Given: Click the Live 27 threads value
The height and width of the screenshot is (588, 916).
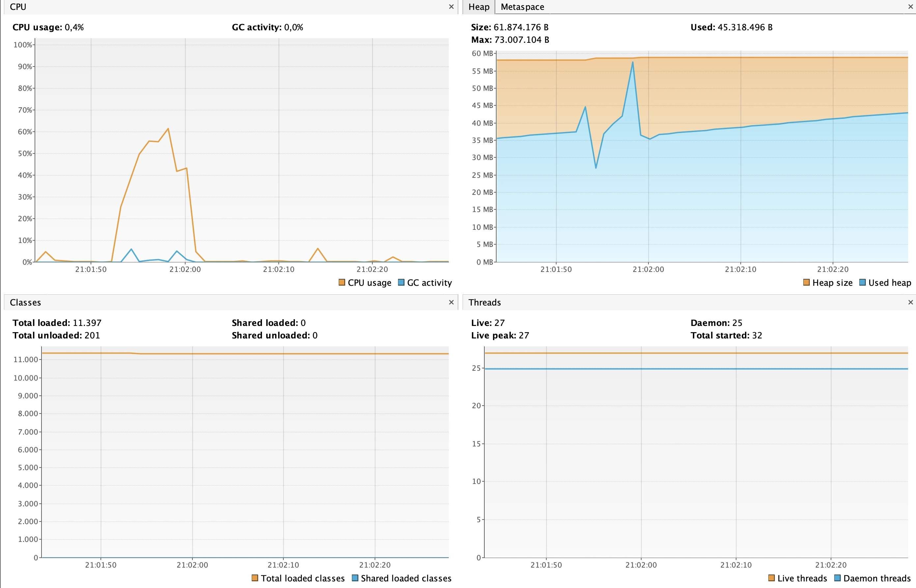Looking at the screenshot, I should click(500, 323).
